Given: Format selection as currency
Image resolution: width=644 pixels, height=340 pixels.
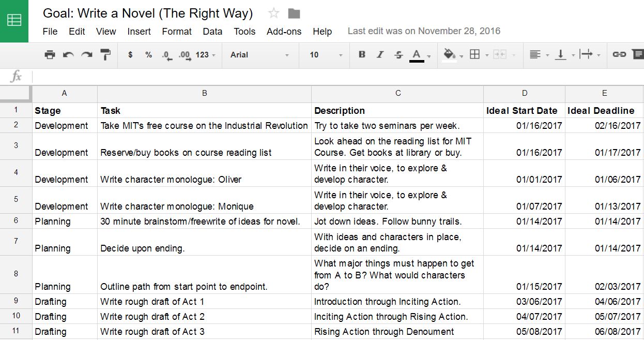Looking at the screenshot, I should click(130, 55).
